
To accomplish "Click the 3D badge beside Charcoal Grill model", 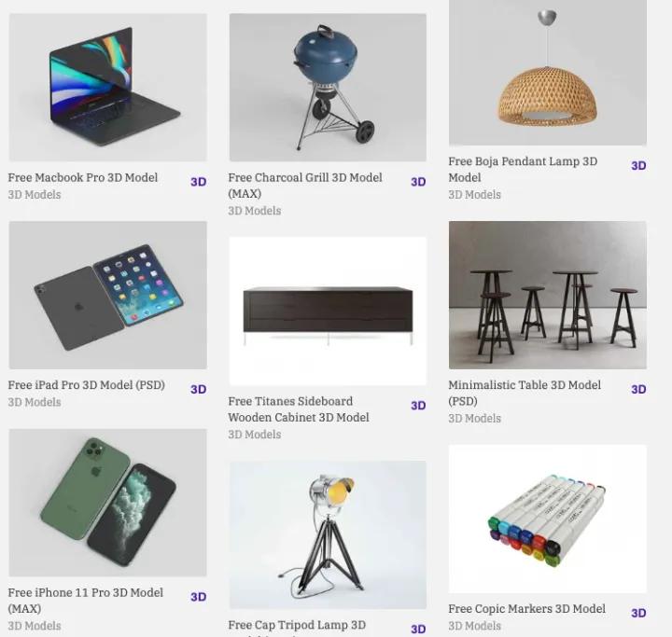I will pyautogui.click(x=418, y=182).
